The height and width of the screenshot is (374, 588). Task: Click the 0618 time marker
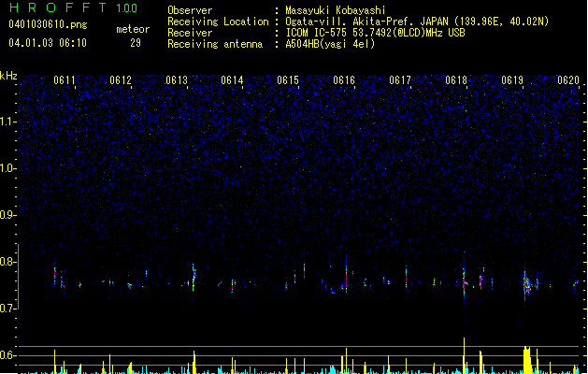point(456,80)
